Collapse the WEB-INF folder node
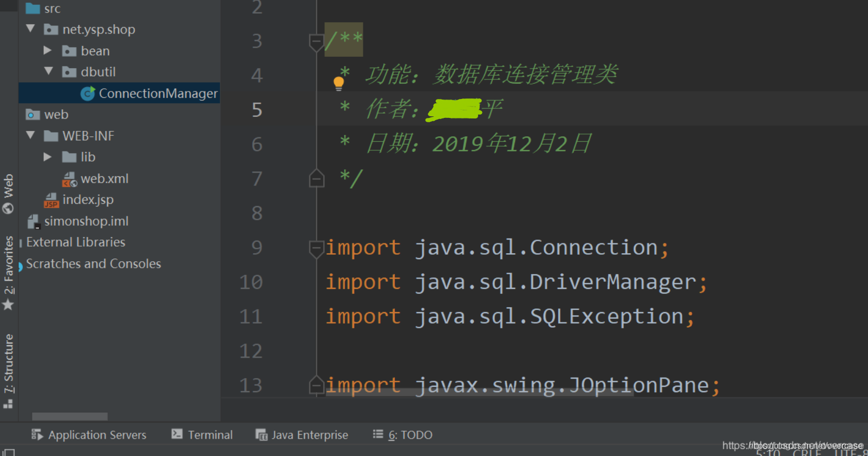The height and width of the screenshot is (456, 868). pyautogui.click(x=30, y=135)
